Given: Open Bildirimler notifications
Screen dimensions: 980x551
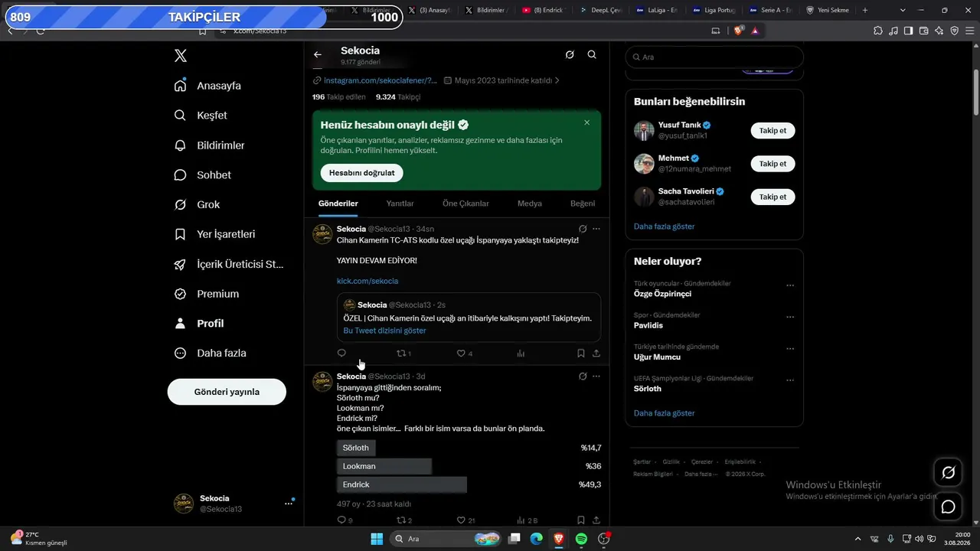Looking at the screenshot, I should pos(209,145).
